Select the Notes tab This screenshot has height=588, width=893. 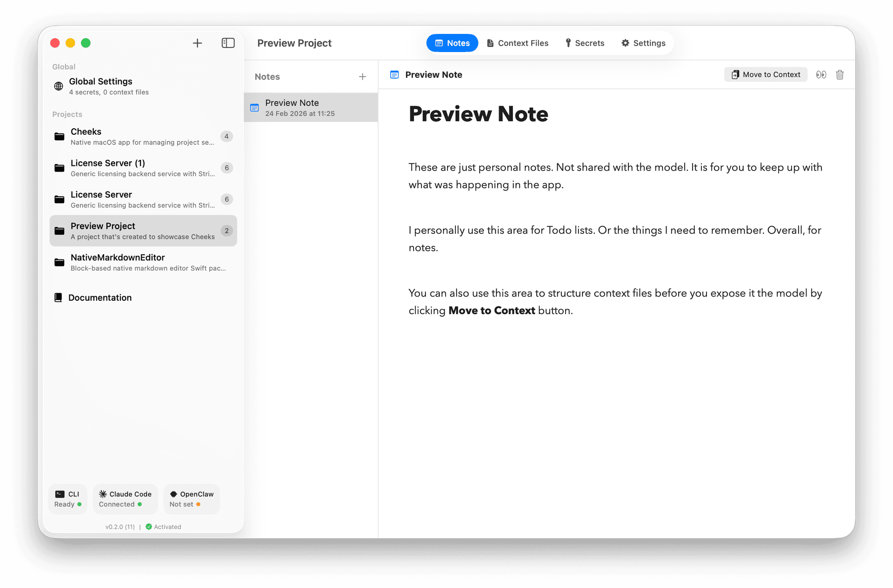[452, 43]
